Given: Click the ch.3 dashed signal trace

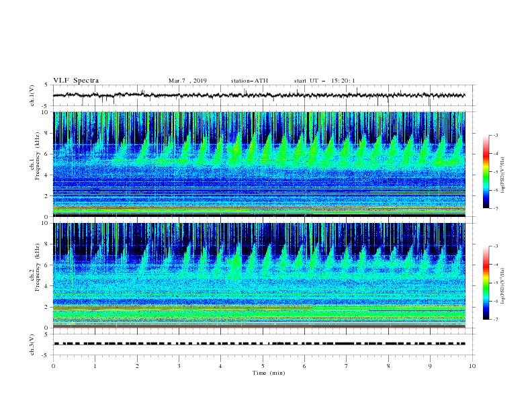Looking at the screenshot, I should click(259, 344).
